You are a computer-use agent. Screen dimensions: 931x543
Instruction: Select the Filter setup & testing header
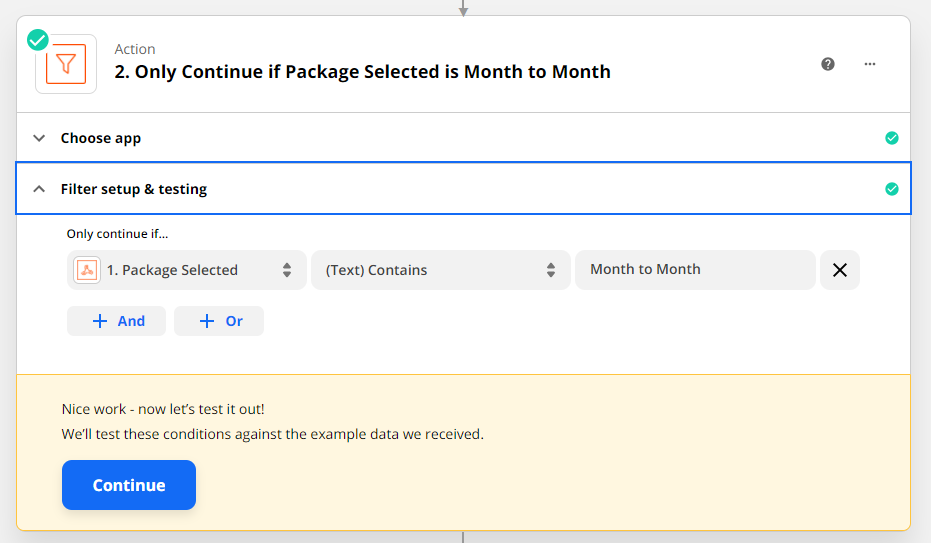click(x=134, y=189)
